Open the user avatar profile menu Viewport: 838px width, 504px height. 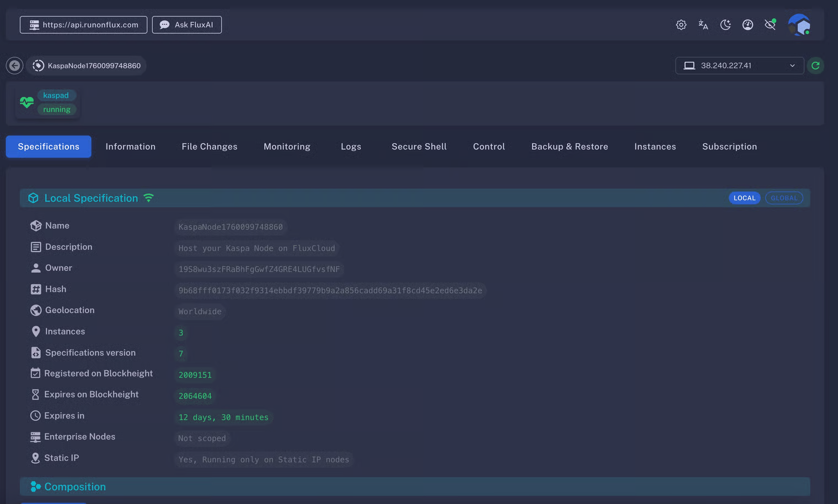pos(799,25)
